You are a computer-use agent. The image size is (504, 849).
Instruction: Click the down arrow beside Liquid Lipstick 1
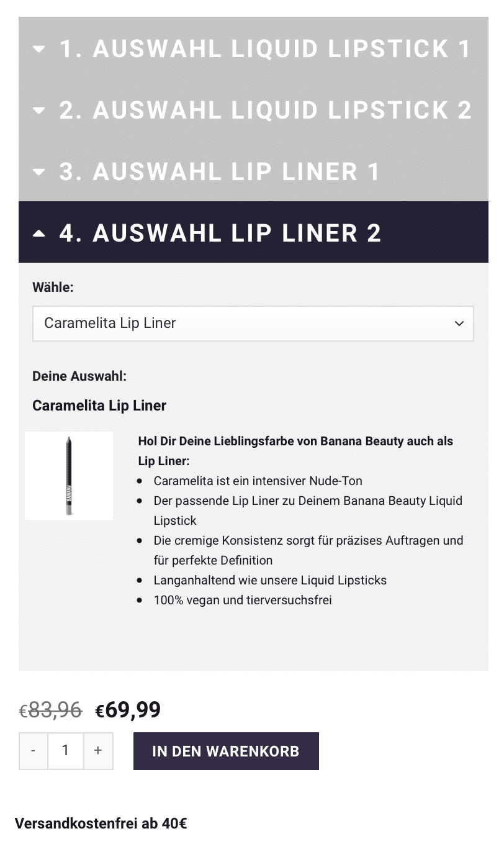(39, 49)
